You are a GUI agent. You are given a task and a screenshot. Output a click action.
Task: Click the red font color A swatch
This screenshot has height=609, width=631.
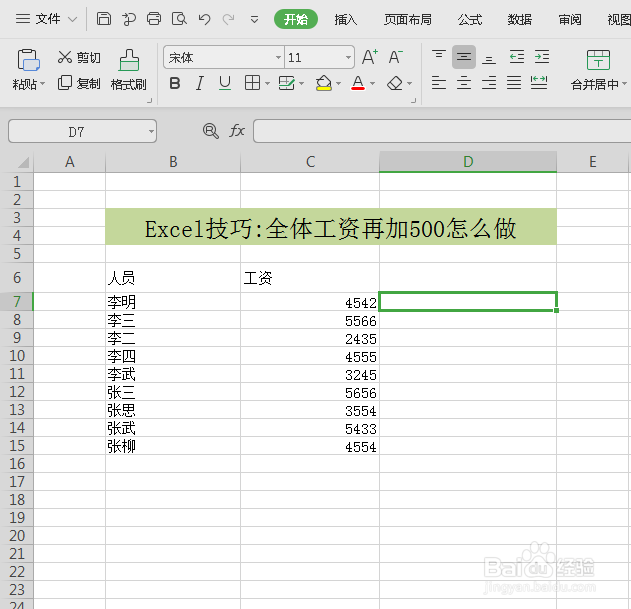pyautogui.click(x=358, y=83)
